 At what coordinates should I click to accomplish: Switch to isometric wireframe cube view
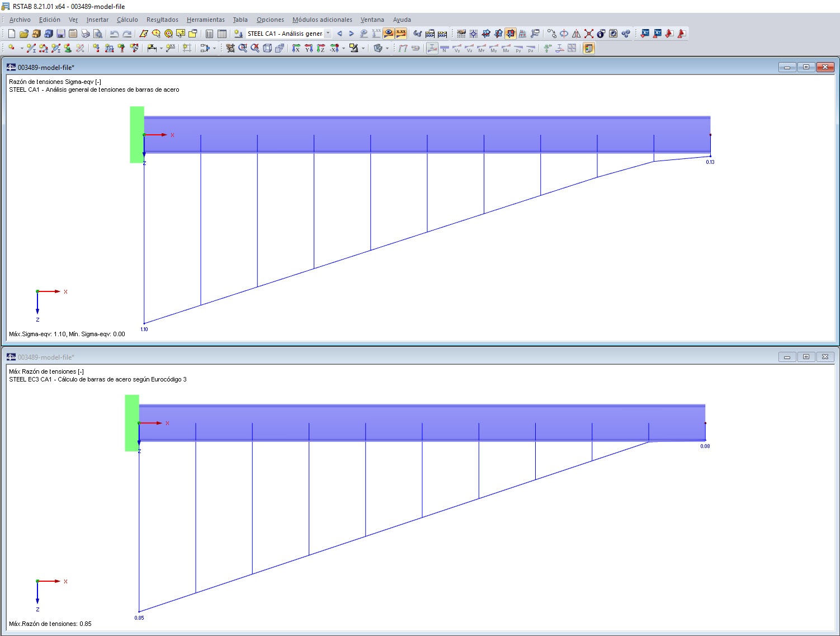(x=267, y=48)
